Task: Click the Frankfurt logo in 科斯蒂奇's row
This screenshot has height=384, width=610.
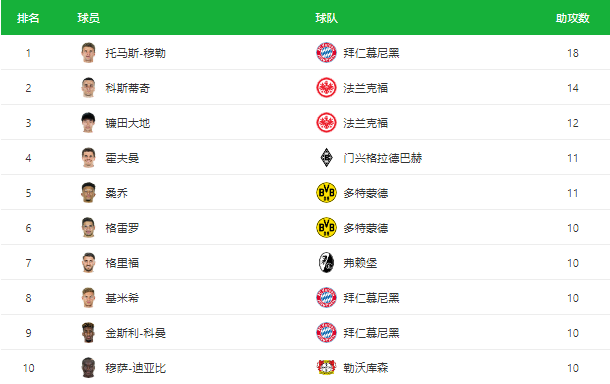Action: tap(326, 88)
